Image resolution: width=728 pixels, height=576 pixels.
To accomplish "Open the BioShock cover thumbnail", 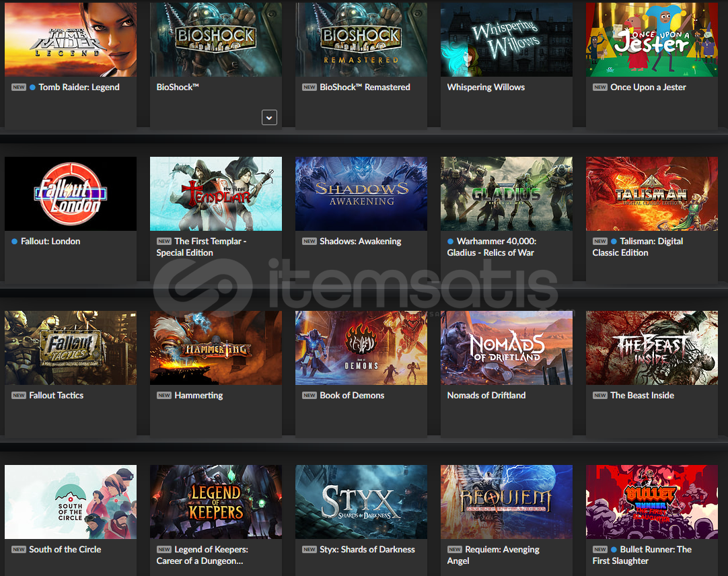I will pyautogui.click(x=216, y=39).
